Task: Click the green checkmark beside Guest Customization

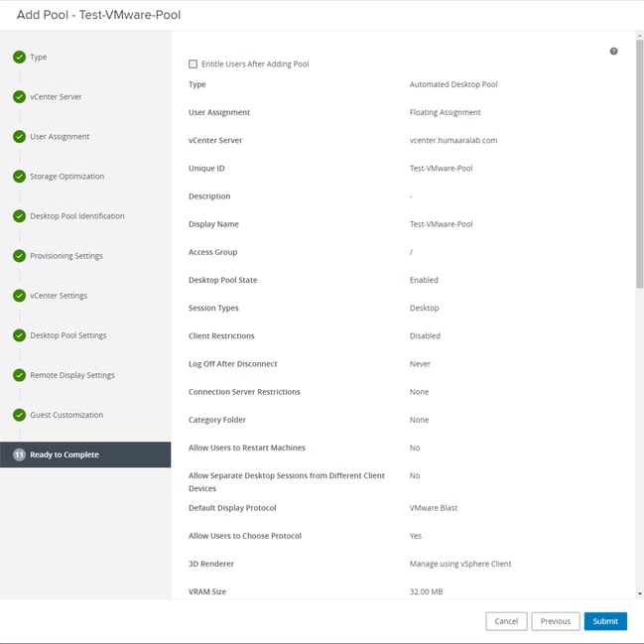Action: (19, 415)
